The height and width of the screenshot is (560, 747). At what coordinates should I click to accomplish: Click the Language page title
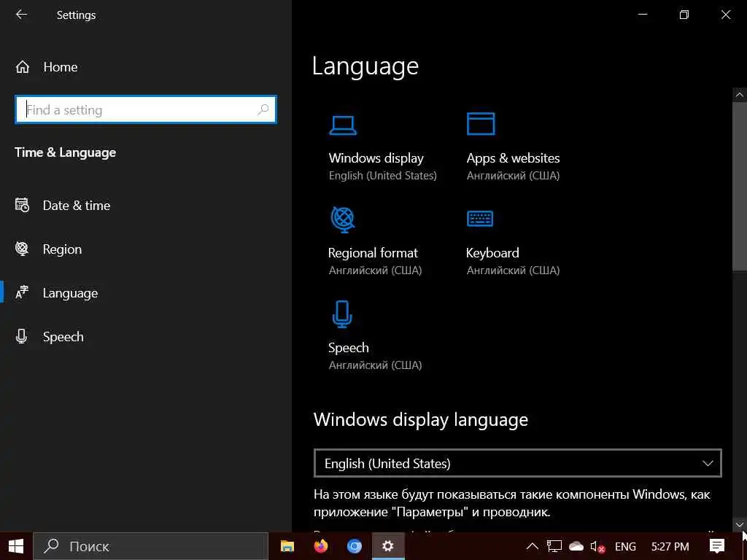pyautogui.click(x=365, y=66)
